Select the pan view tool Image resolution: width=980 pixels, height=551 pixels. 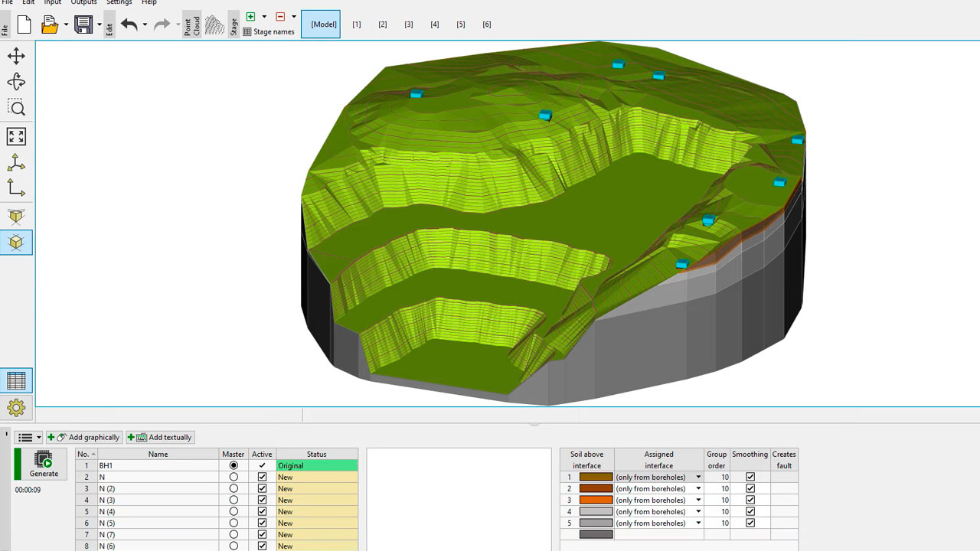coord(16,56)
